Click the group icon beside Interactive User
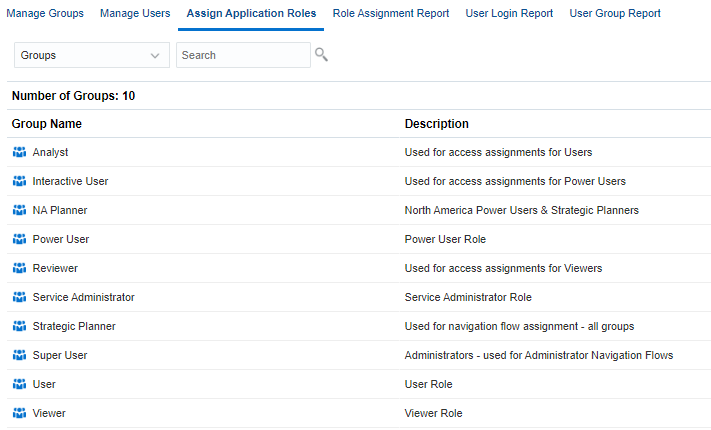The height and width of the screenshot is (430, 711). pyautogui.click(x=19, y=181)
